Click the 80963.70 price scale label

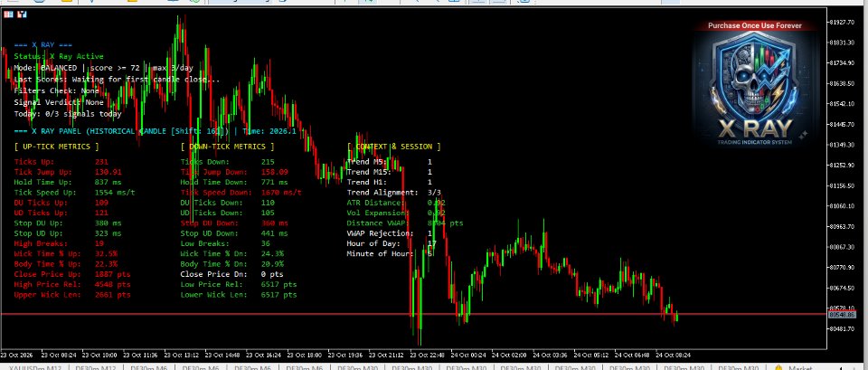point(841,226)
